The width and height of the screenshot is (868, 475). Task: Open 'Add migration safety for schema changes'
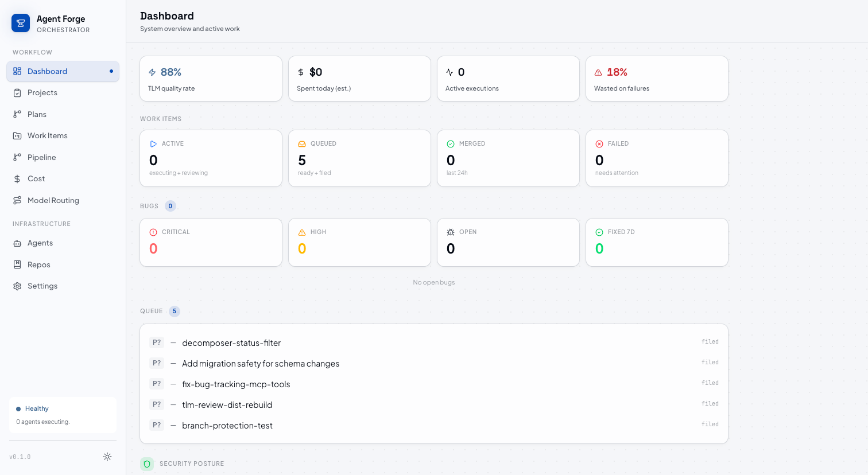[x=434, y=363]
